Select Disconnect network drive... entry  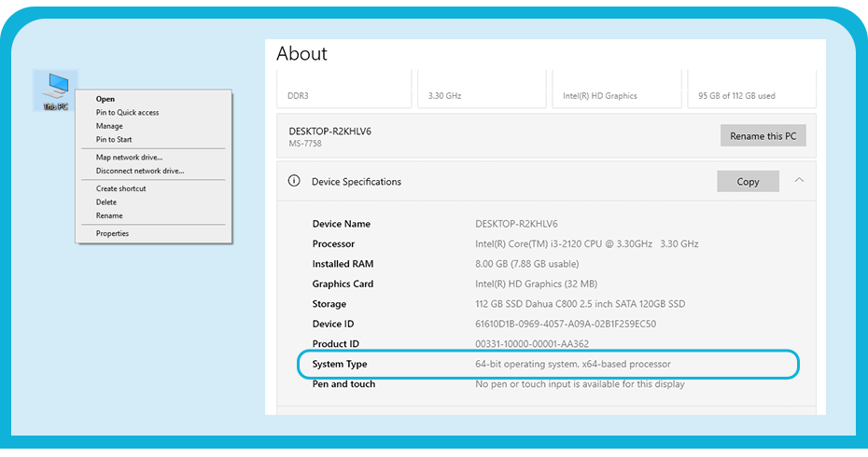(139, 171)
